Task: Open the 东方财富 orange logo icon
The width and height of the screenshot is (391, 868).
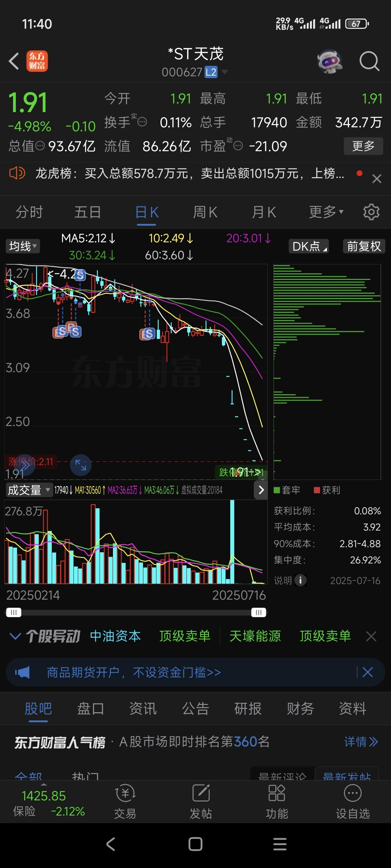Action: tap(37, 61)
